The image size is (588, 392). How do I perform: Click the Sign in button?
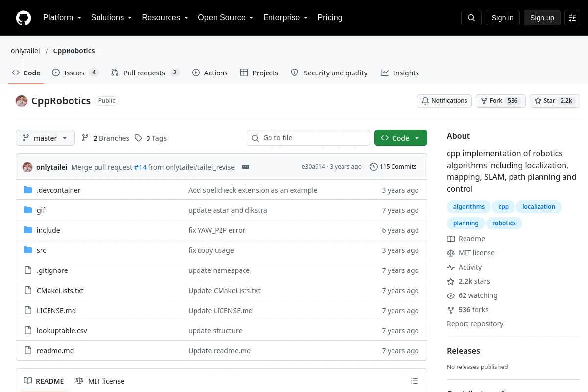pyautogui.click(x=502, y=18)
